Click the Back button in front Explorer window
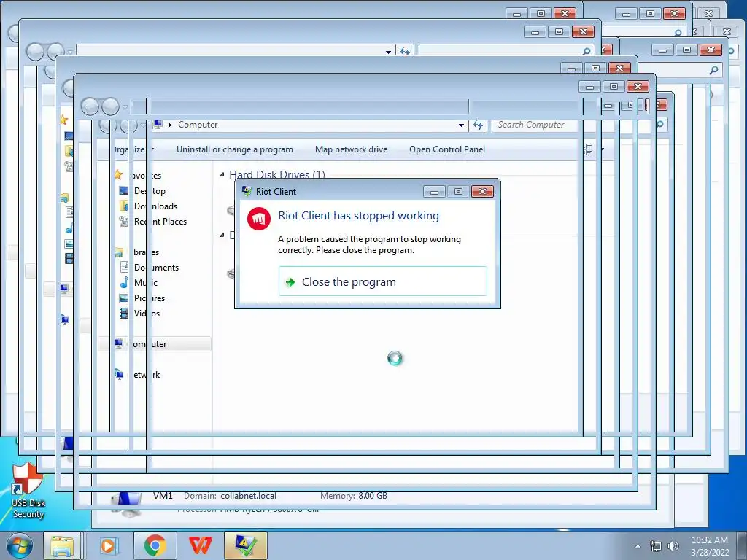This screenshot has height=560, width=747. (90, 106)
